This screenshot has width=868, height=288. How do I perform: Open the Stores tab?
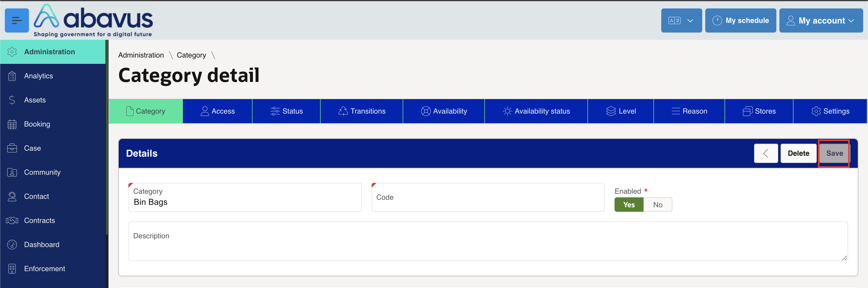tap(759, 111)
